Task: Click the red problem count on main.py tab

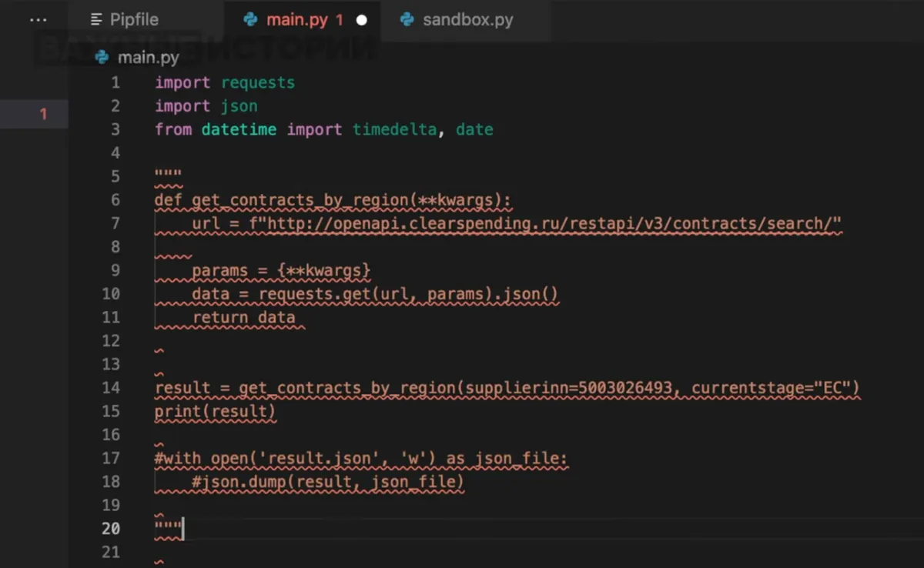Action: pos(340,20)
